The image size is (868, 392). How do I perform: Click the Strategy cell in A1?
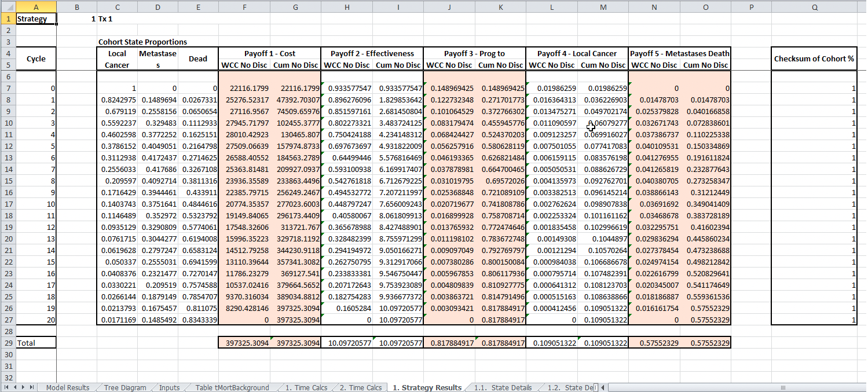pos(36,19)
